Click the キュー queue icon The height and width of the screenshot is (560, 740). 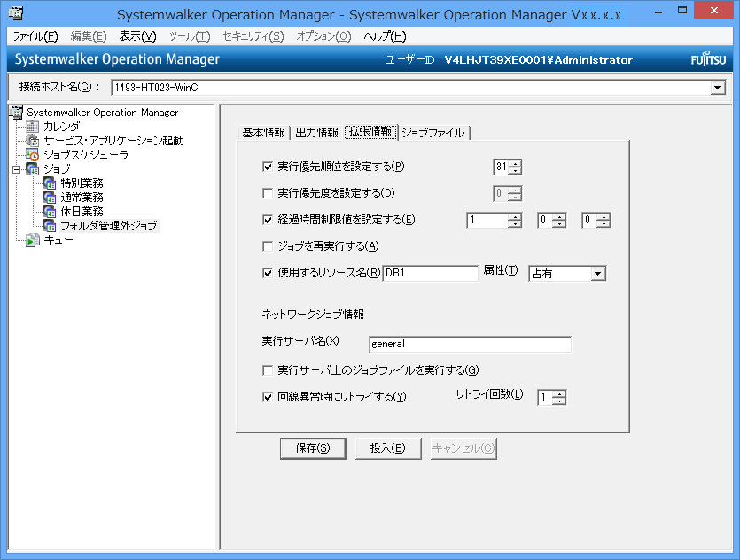pos(33,240)
